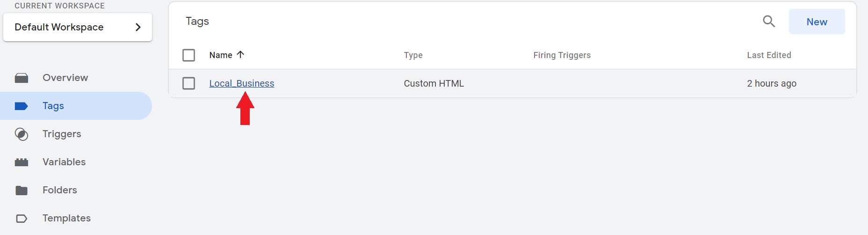Expand the Default Workspace chevron

(x=138, y=27)
